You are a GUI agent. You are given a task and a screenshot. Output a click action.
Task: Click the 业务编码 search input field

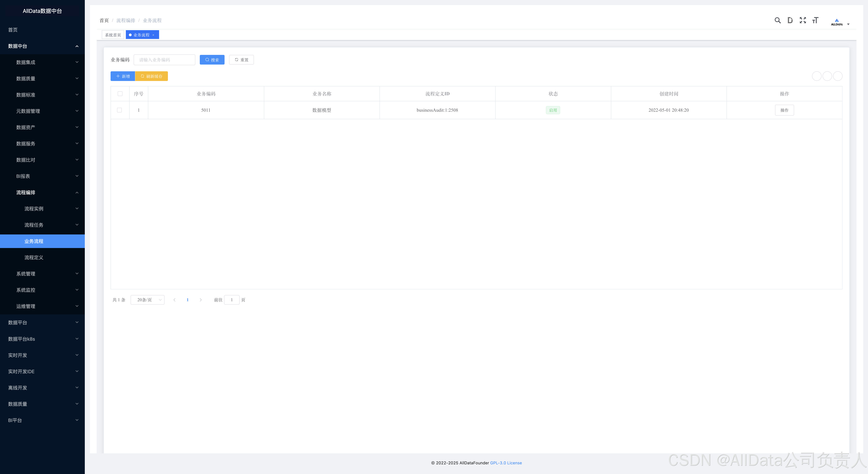coord(165,60)
